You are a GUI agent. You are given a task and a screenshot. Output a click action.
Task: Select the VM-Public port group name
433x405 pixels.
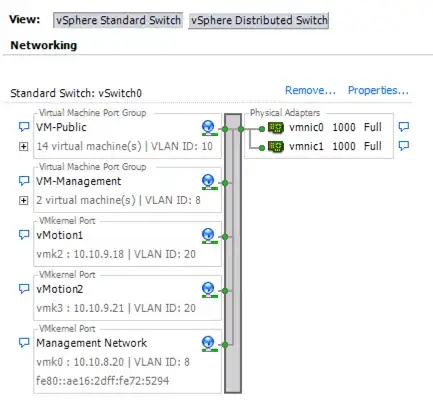click(61, 127)
